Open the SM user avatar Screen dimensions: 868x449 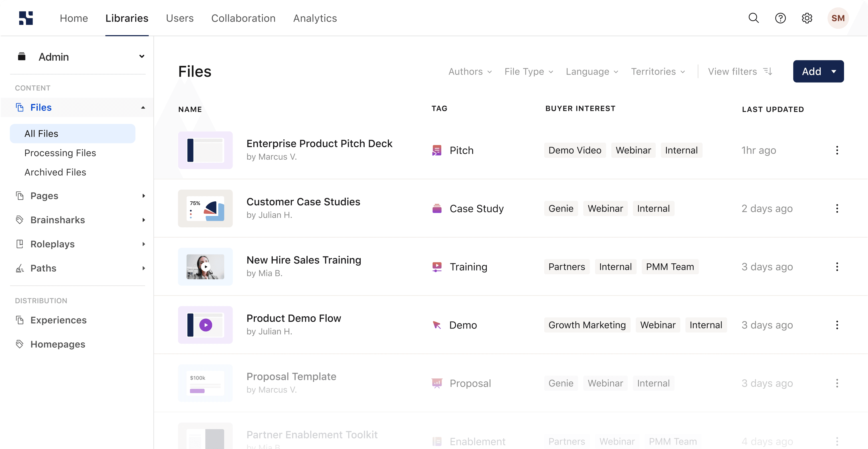[838, 18]
